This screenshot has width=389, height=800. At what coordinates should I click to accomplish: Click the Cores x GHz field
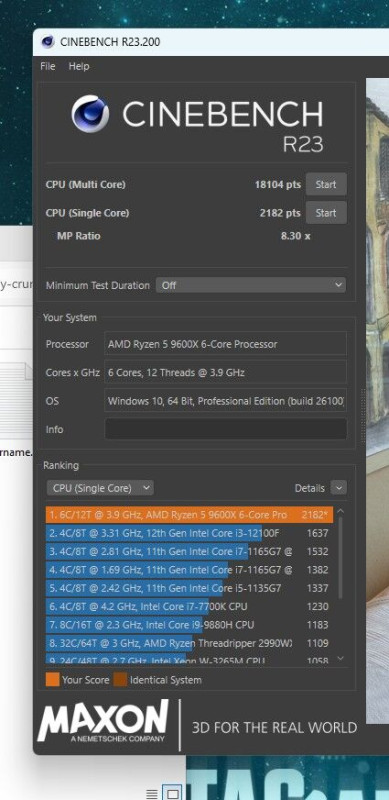click(225, 372)
